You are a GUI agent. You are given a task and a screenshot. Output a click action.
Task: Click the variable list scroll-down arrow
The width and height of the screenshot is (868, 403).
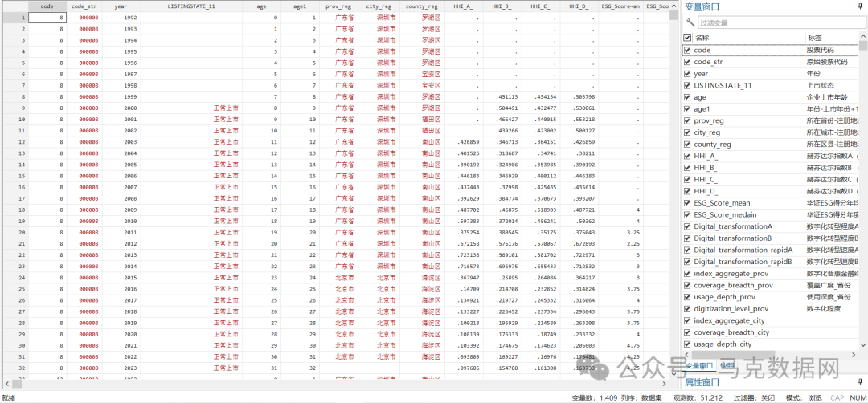[863, 345]
